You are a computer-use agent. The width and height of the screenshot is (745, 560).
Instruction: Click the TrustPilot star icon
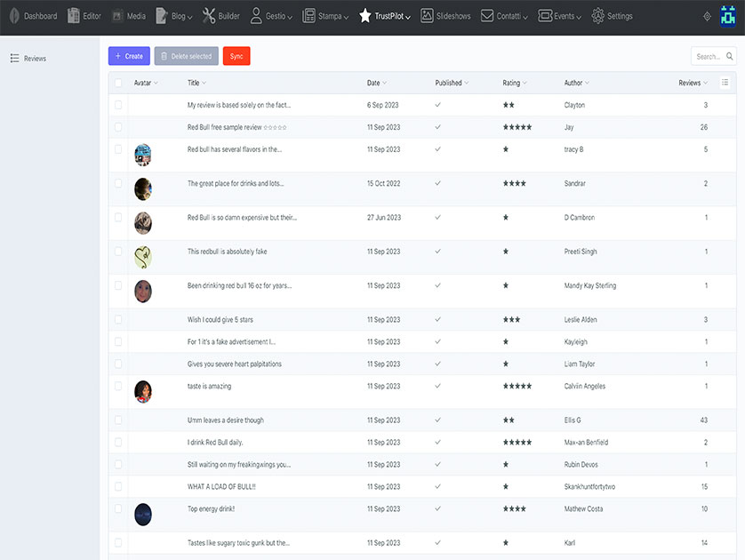click(x=364, y=16)
